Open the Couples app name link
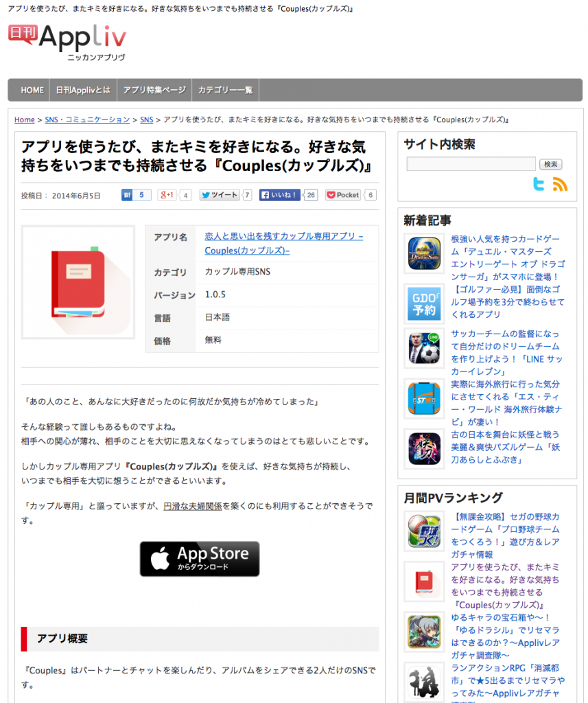Screen dimensions: 588x703 [x=283, y=244]
